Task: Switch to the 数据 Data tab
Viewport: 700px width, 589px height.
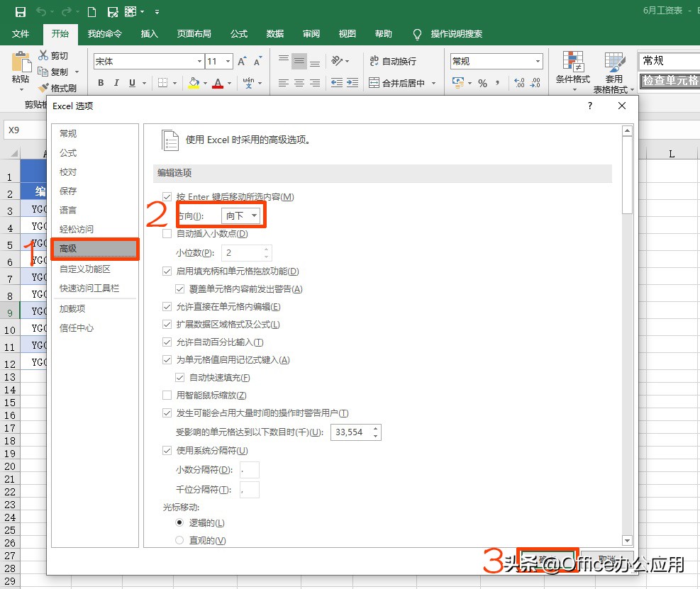Action: (x=275, y=34)
